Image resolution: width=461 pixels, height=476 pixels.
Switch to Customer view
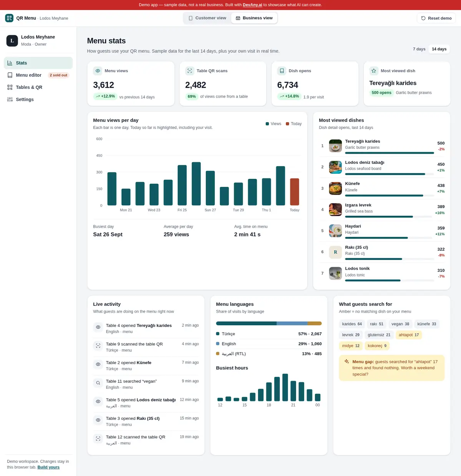point(207,18)
